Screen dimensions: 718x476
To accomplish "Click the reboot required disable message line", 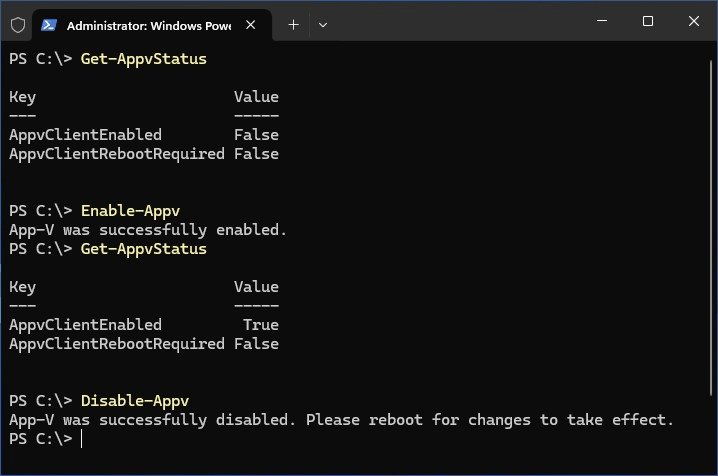I will tap(341, 420).
